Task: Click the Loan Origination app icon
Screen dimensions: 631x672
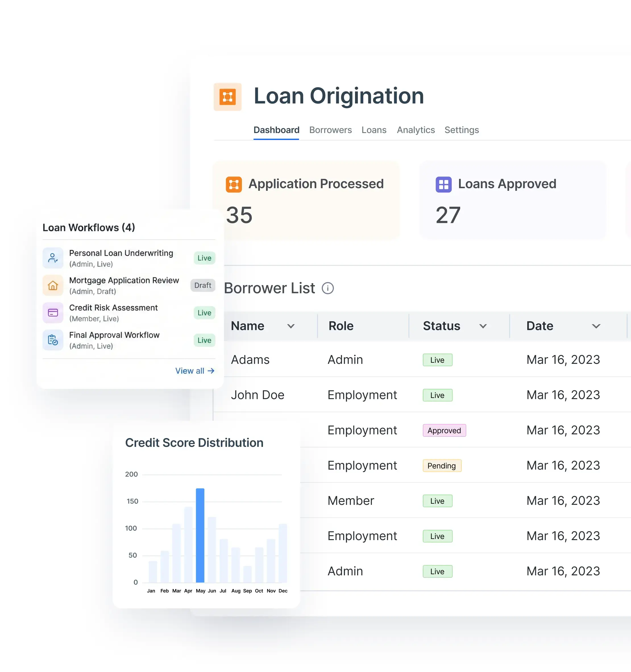Action: tap(227, 97)
